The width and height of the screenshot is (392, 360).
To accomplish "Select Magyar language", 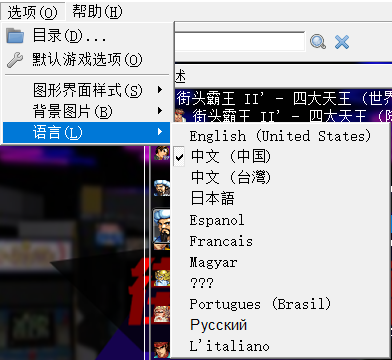I will [x=280, y=262].
